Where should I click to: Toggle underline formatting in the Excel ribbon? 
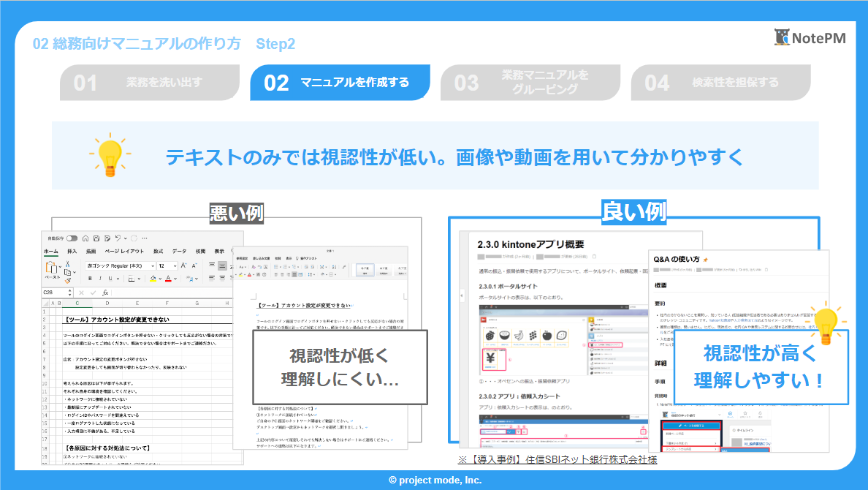coord(110,279)
